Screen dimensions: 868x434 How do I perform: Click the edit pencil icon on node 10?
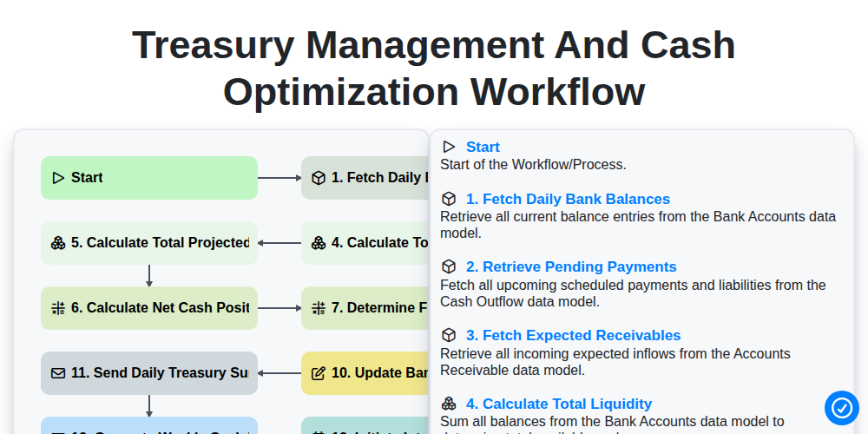tap(319, 373)
